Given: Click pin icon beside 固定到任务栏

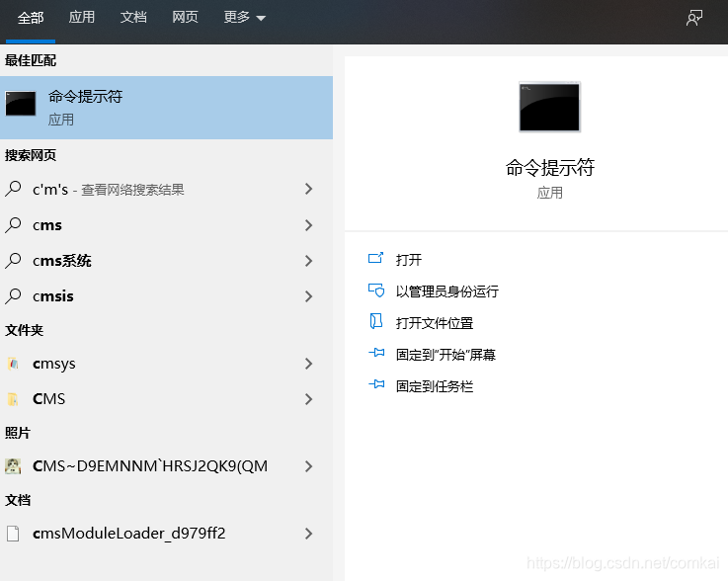Looking at the screenshot, I should point(376,384).
